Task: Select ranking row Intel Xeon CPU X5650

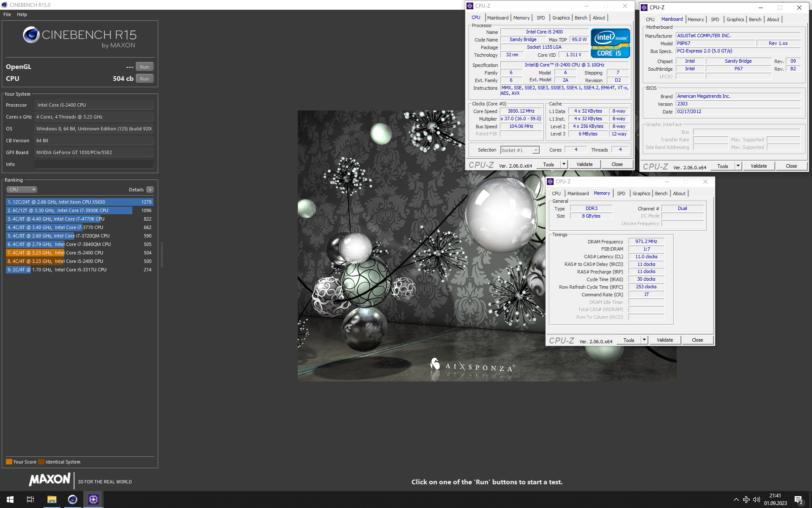Action: [80, 202]
